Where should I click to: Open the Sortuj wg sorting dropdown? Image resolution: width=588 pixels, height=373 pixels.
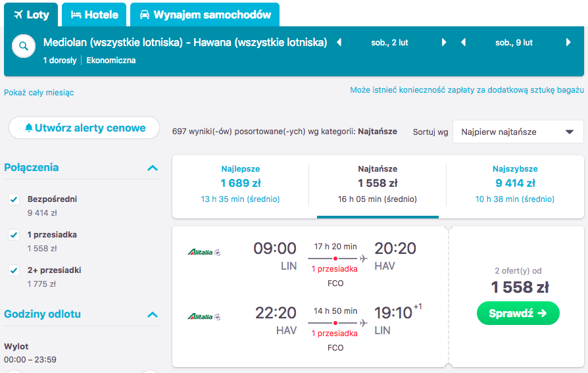[x=518, y=132]
